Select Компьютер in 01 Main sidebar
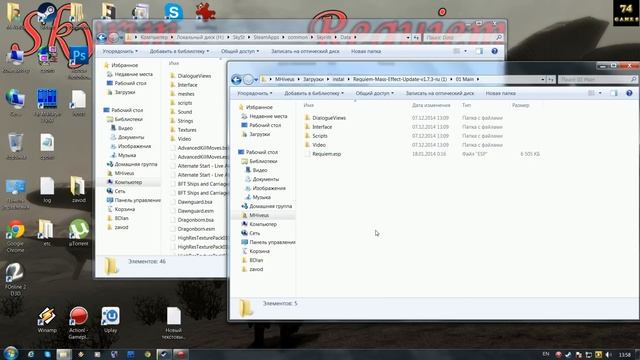This screenshot has width=640, height=360. point(263,224)
